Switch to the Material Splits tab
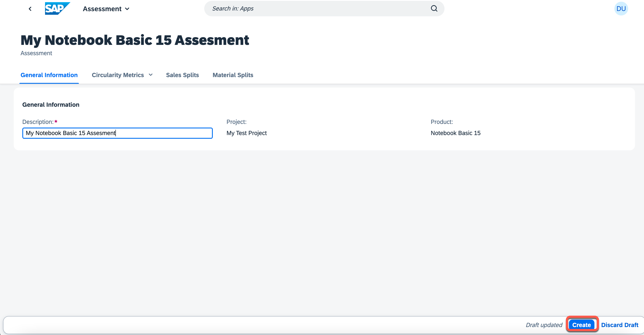 (x=233, y=75)
